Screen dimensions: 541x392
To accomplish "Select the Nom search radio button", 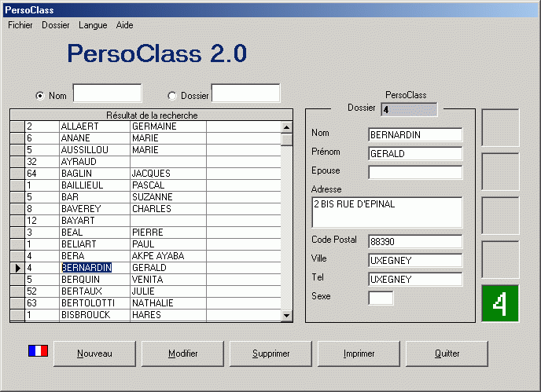I will [40, 96].
